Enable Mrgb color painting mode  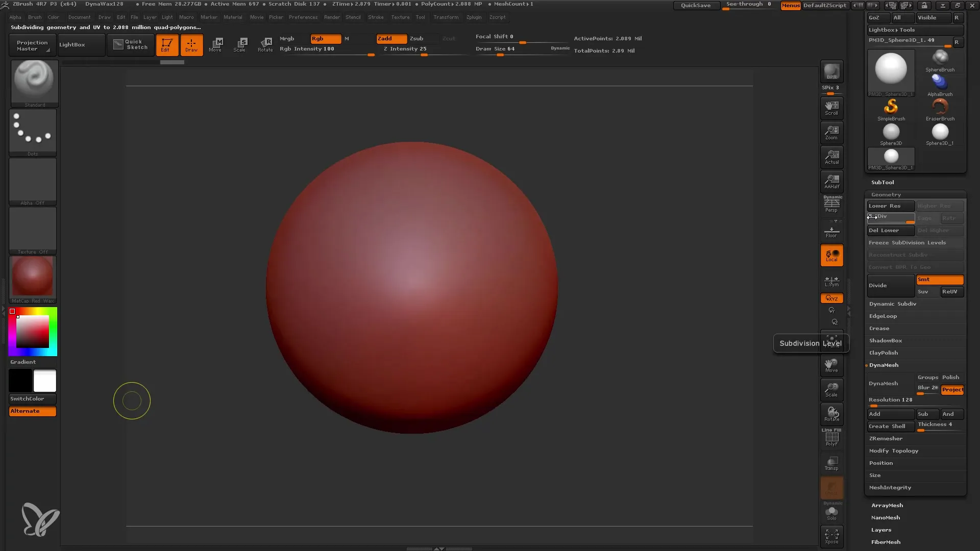pyautogui.click(x=287, y=38)
